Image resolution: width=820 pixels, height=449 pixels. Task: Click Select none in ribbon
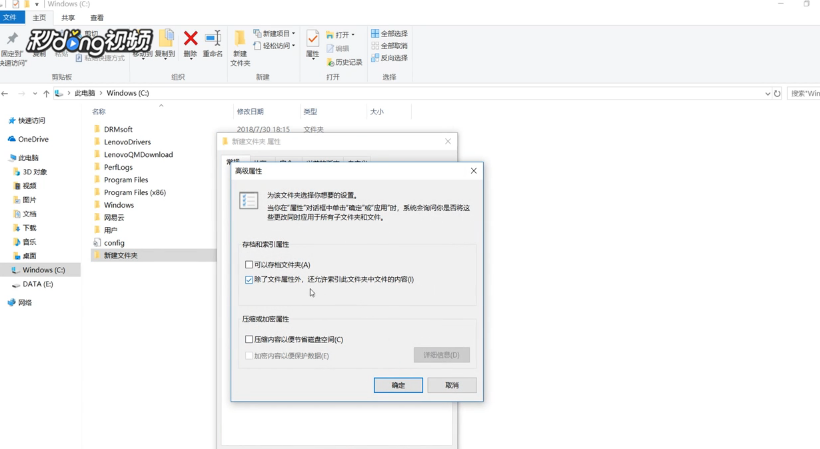389,46
